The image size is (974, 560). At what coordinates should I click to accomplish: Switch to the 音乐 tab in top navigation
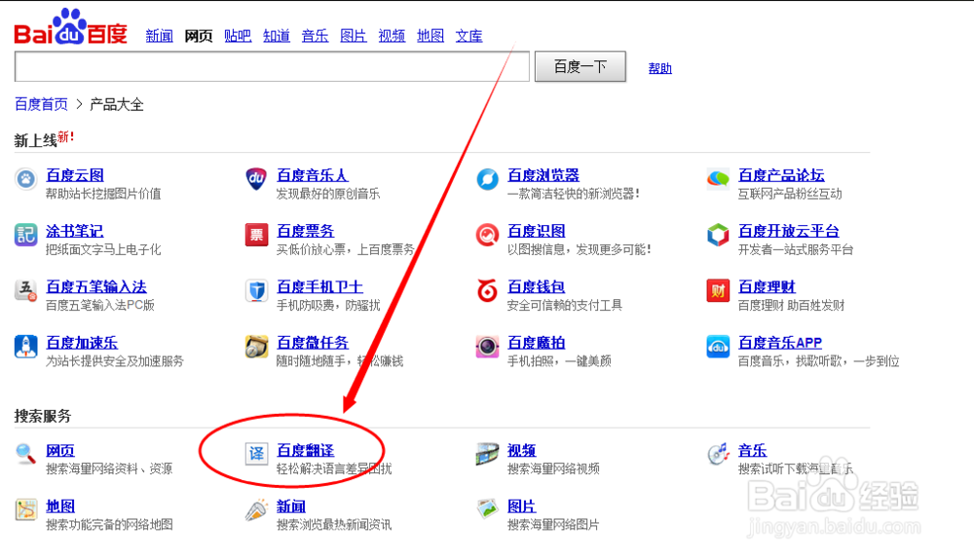(x=315, y=36)
